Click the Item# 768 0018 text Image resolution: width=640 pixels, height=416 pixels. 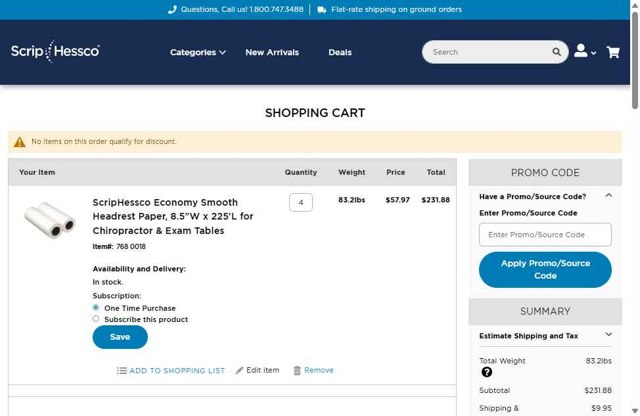coord(119,247)
